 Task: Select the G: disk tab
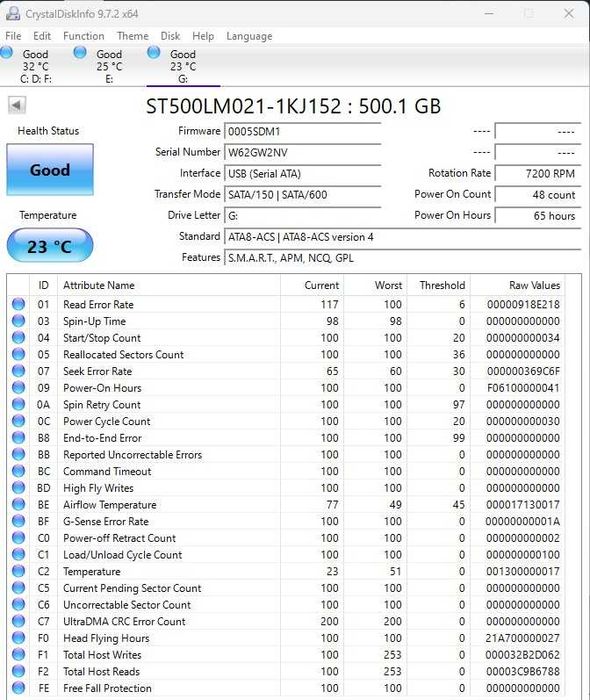183,66
